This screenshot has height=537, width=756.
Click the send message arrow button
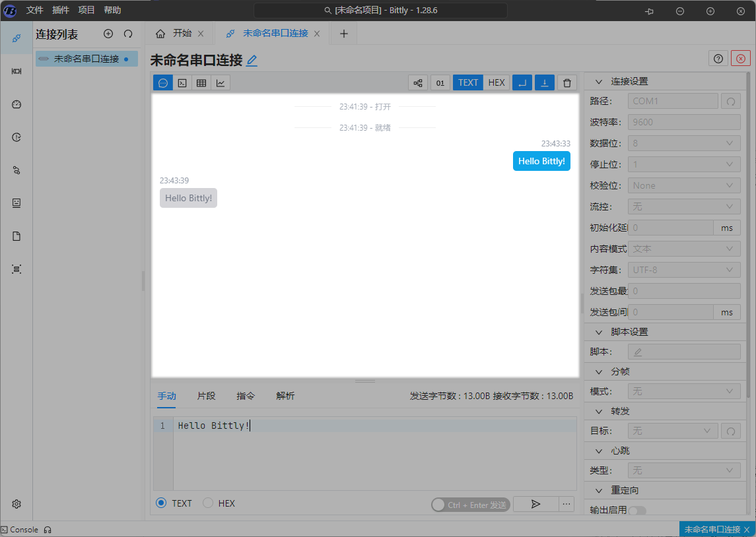point(535,504)
